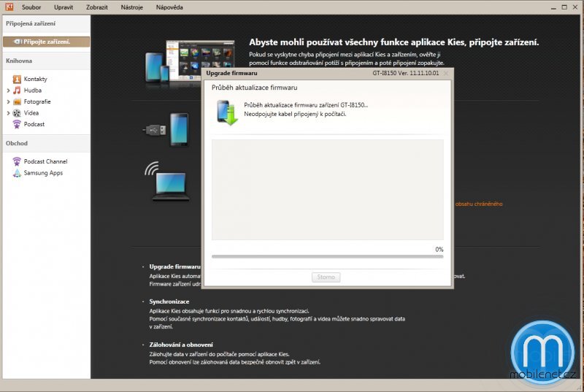Screen dimensions: 584x392
Task: Open the Hudba music library
Action: [32, 91]
